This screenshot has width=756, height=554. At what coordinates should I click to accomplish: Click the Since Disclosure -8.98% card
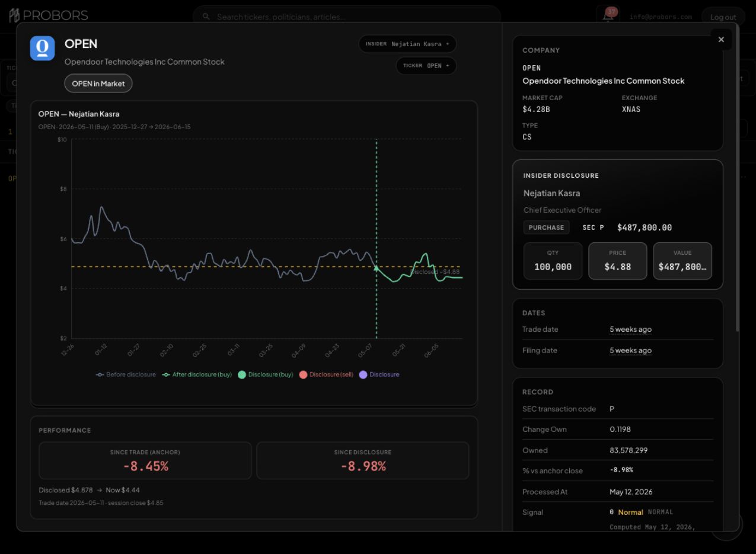[x=363, y=460]
